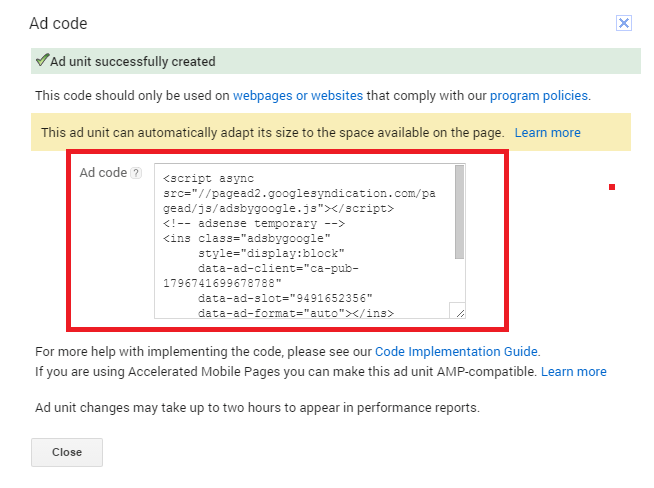Click the '<script async' code line
This screenshot has width=654, height=488.
208,179
